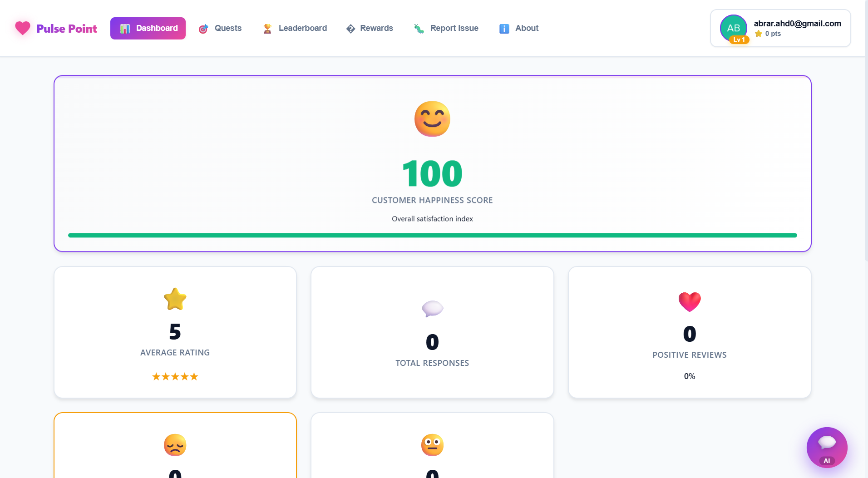Click the Average Rating value 5
868x478 pixels.
tap(175, 332)
